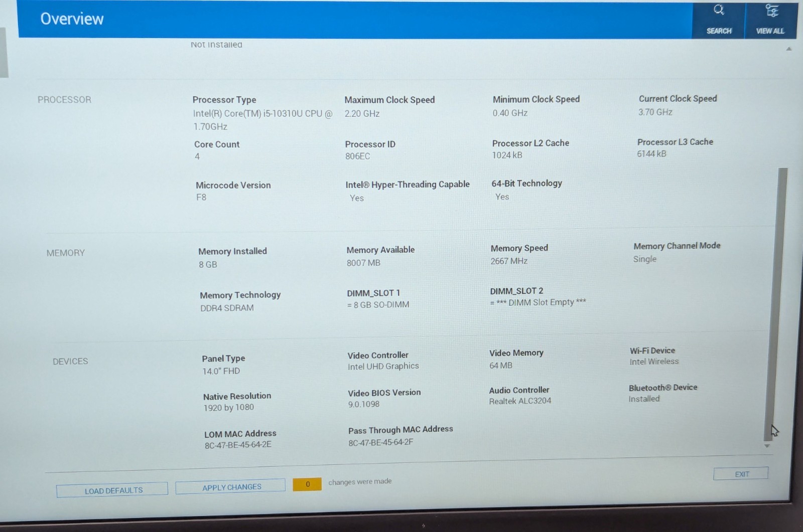803x532 pixels.
Task: Click the vertical scrollbar thumb
Action: coord(776,304)
